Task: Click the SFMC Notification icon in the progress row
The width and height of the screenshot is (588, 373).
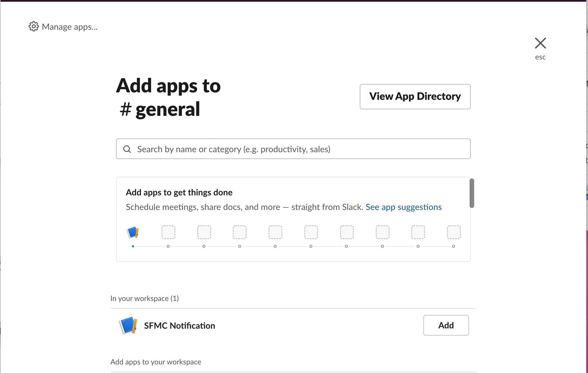Action: [133, 232]
